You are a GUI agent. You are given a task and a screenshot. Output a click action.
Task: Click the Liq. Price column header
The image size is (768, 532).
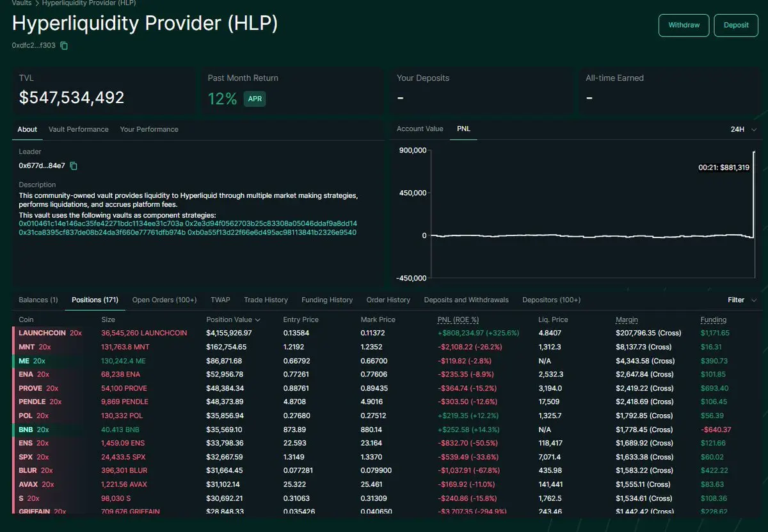[553, 319]
